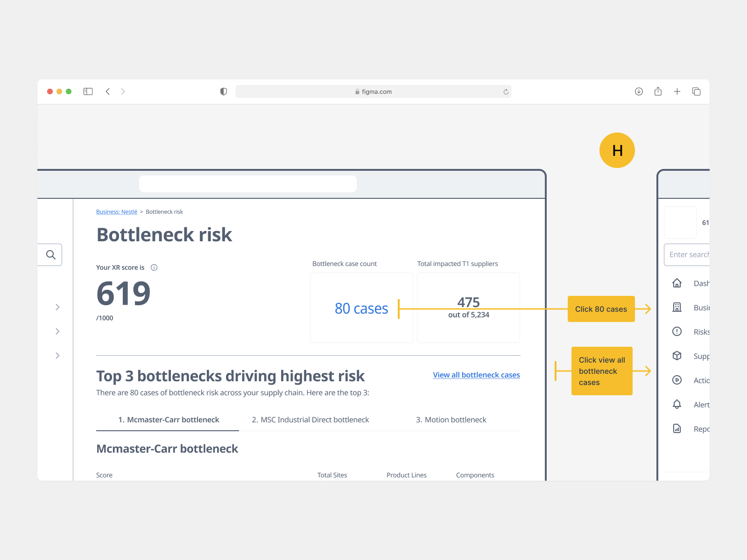Click the Dashboard home icon
This screenshot has width=747, height=560.
677,283
